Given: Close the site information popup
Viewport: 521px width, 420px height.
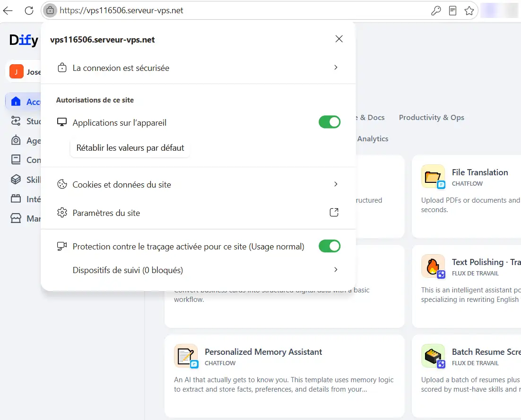Looking at the screenshot, I should (339, 39).
